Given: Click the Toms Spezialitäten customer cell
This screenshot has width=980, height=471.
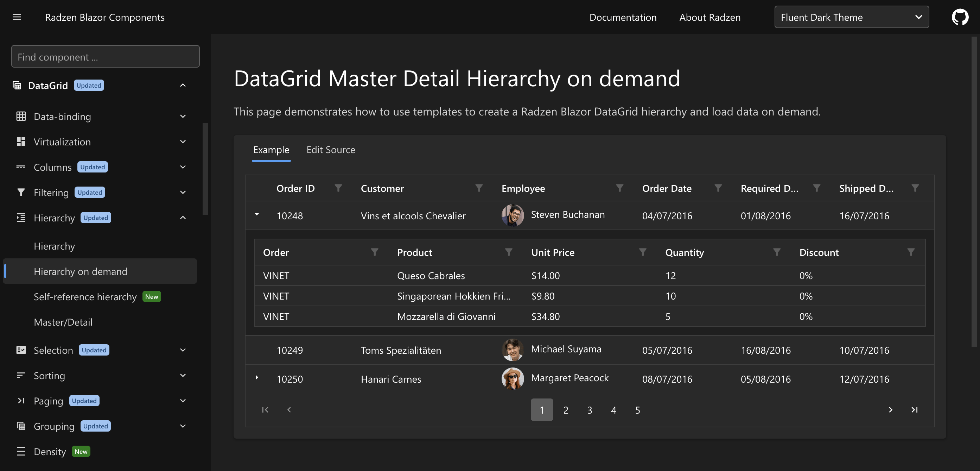Looking at the screenshot, I should (422, 350).
